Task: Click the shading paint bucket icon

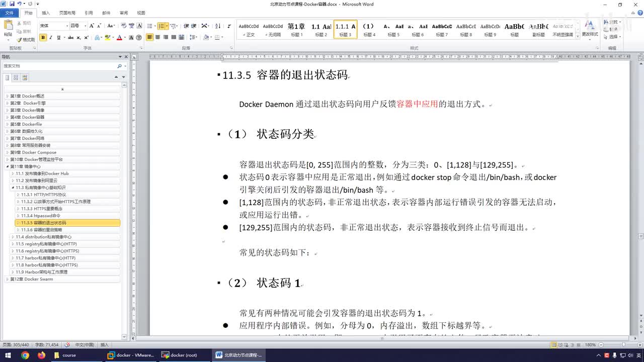Action: coord(206,38)
